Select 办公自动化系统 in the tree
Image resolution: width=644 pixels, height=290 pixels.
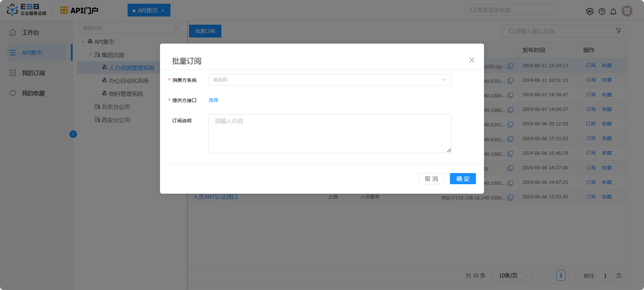129,81
